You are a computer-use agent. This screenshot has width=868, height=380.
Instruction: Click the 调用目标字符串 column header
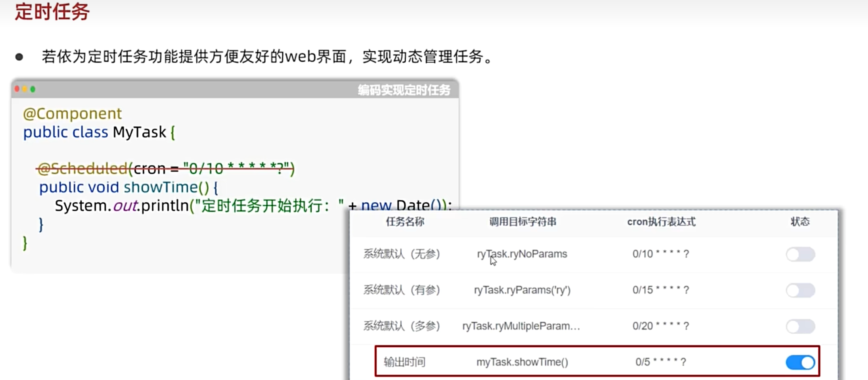523,222
